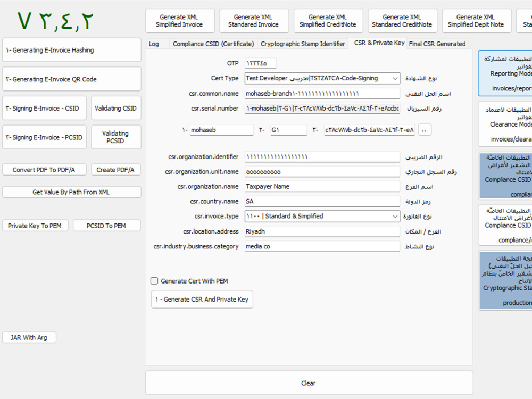Click Generate XML Simplified Invoice button
This screenshot has width=532, height=399.
click(180, 21)
